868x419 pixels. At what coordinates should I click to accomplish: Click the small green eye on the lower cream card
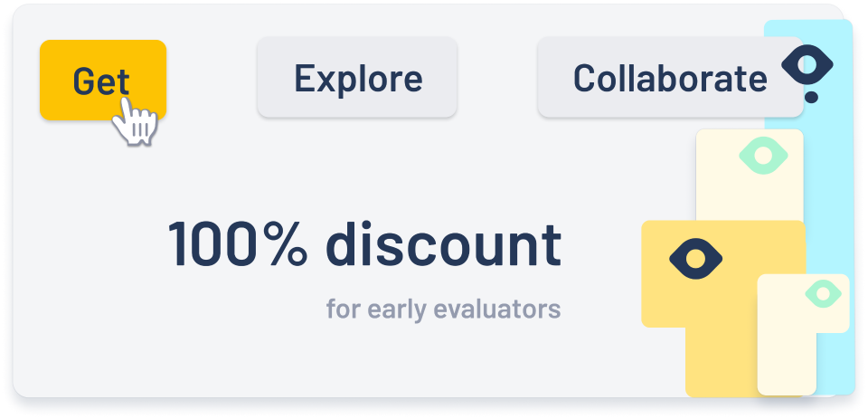click(x=822, y=293)
